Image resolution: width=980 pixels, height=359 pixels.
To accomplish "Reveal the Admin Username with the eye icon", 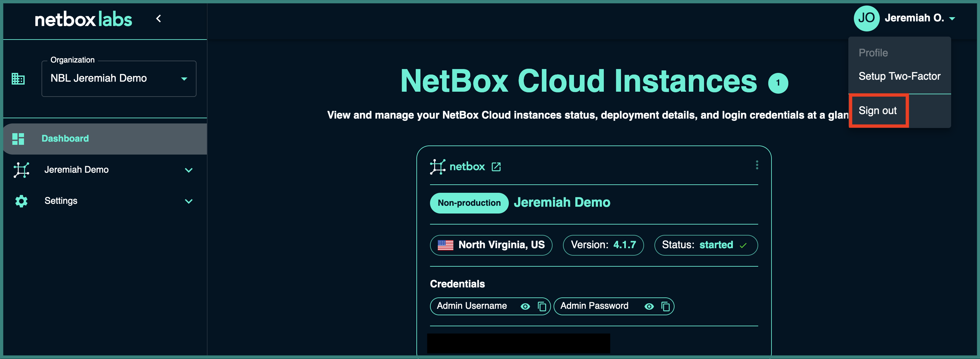I will (x=525, y=306).
